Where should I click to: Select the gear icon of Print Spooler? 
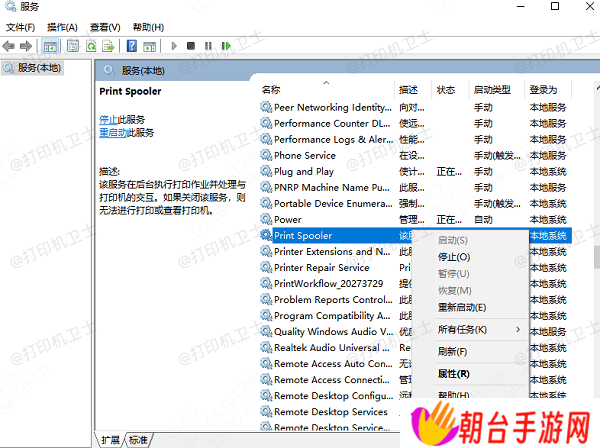(266, 235)
